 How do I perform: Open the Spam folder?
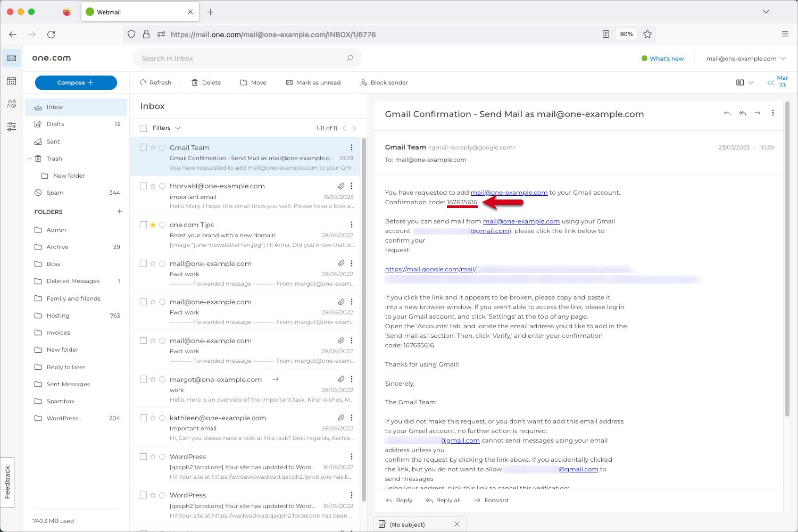pos(76,193)
